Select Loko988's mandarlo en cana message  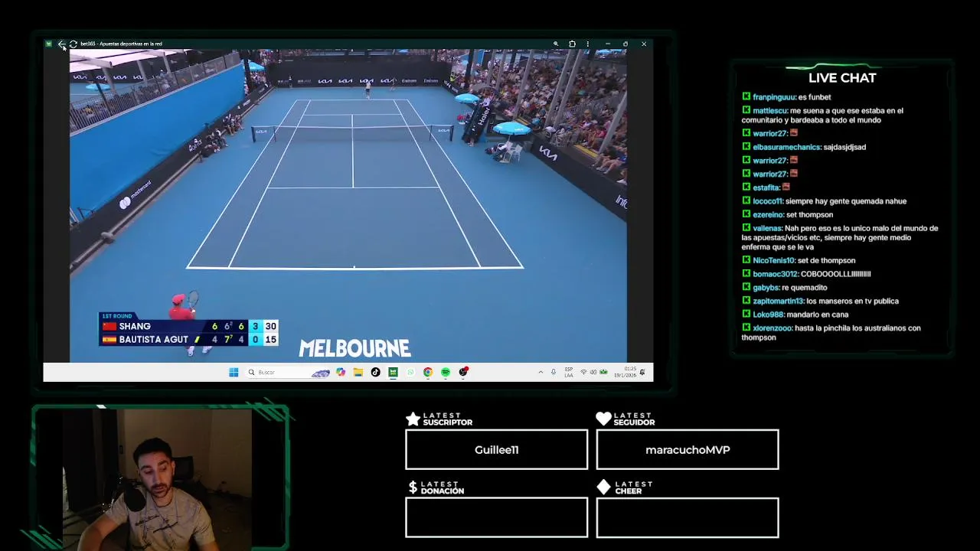pos(795,315)
